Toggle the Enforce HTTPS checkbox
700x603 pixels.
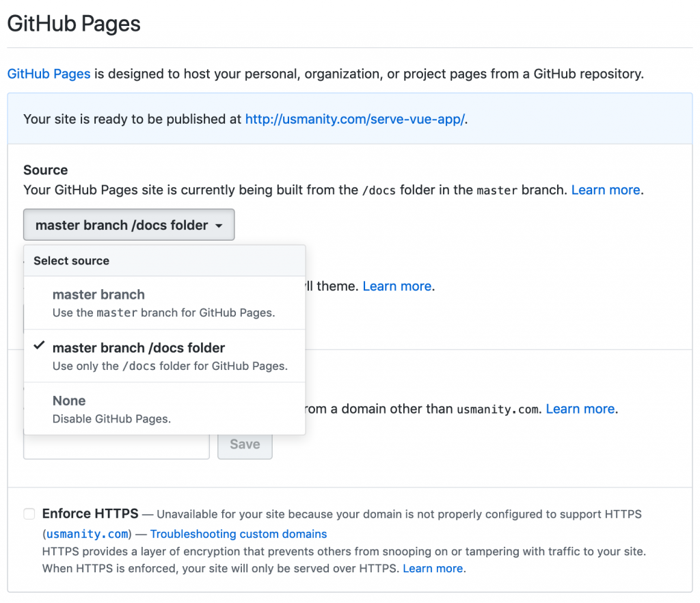pos(29,513)
